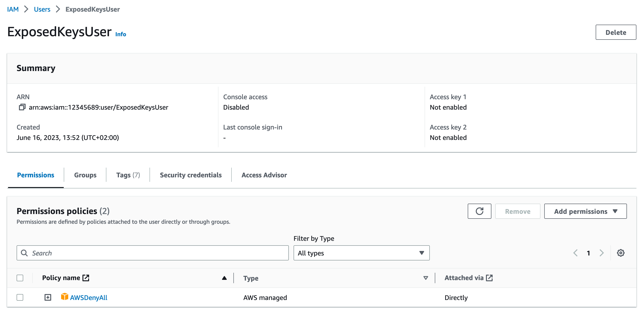
Task: Copy the ARN using the copy icon
Action: 22,107
